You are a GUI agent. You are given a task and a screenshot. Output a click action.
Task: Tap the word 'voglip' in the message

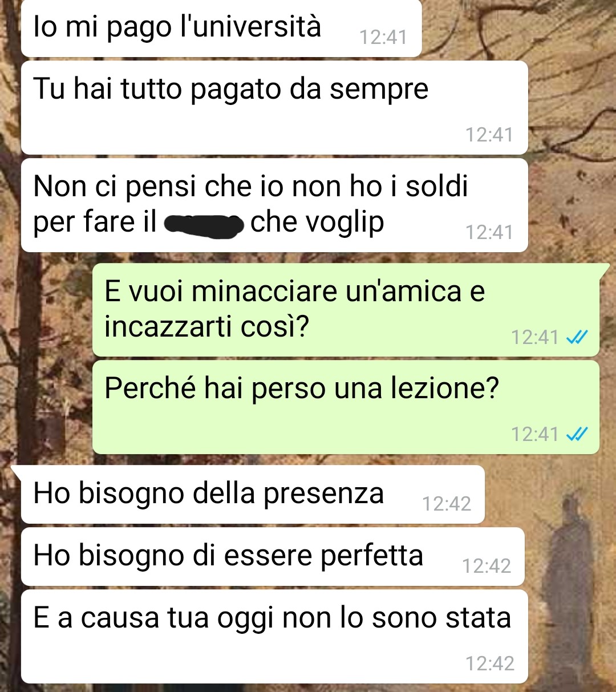(347, 223)
